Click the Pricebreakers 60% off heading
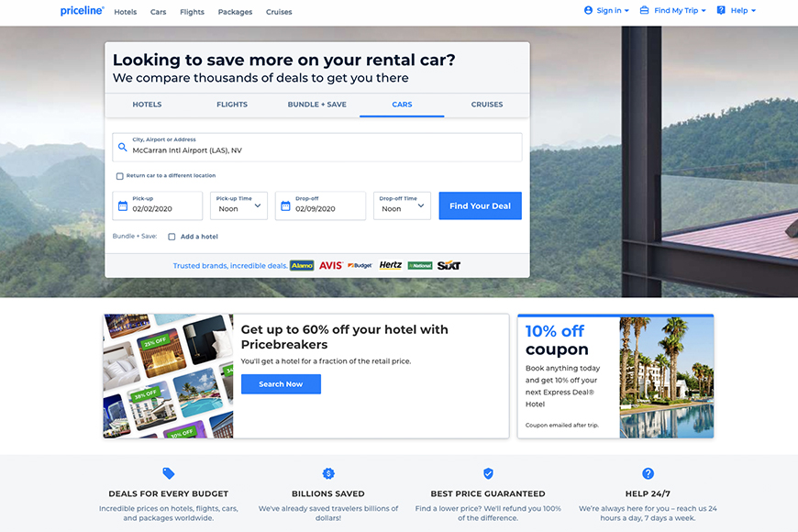Image resolution: width=798 pixels, height=532 pixels. 345,337
